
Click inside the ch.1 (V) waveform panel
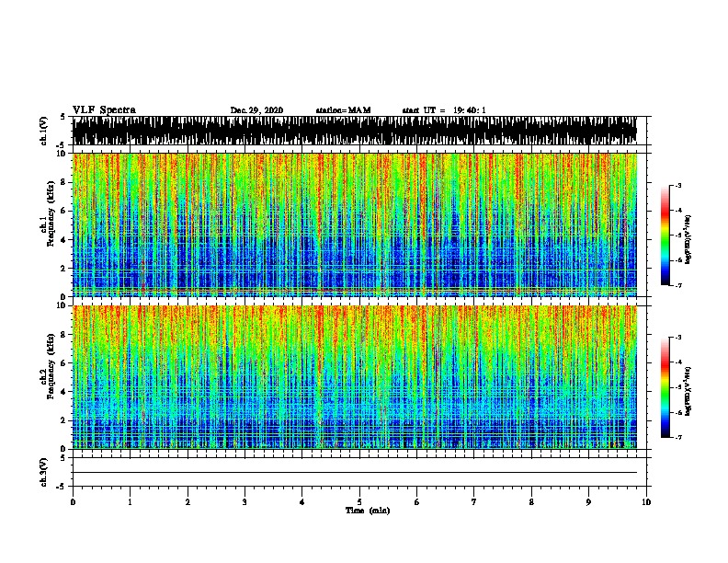[354, 131]
